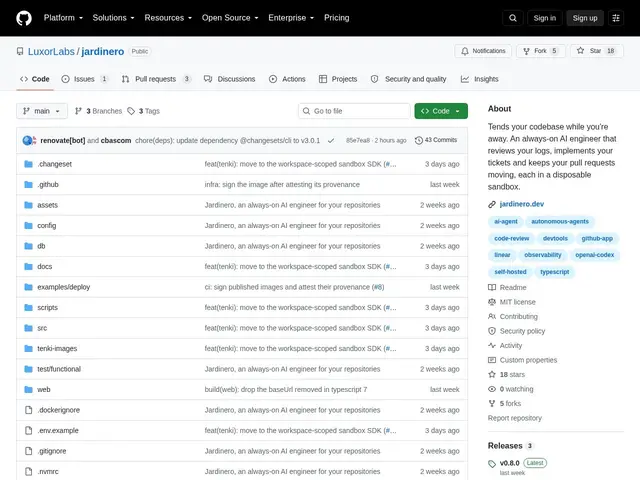Click the scripts folder icon
This screenshot has width=640, height=480.
[x=28, y=307]
